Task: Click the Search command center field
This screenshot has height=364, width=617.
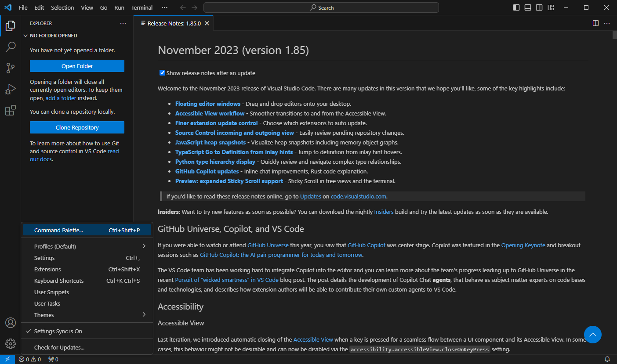Action: click(321, 7)
